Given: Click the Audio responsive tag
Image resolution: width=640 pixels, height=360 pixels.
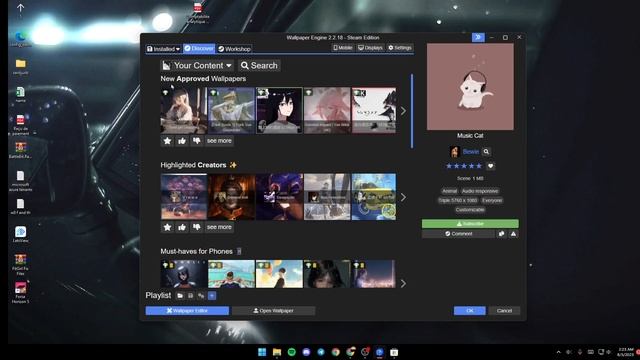Looking at the screenshot, I should (x=480, y=191).
